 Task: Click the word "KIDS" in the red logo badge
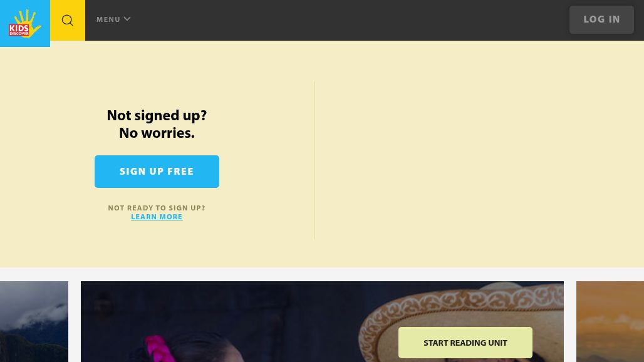(x=19, y=28)
